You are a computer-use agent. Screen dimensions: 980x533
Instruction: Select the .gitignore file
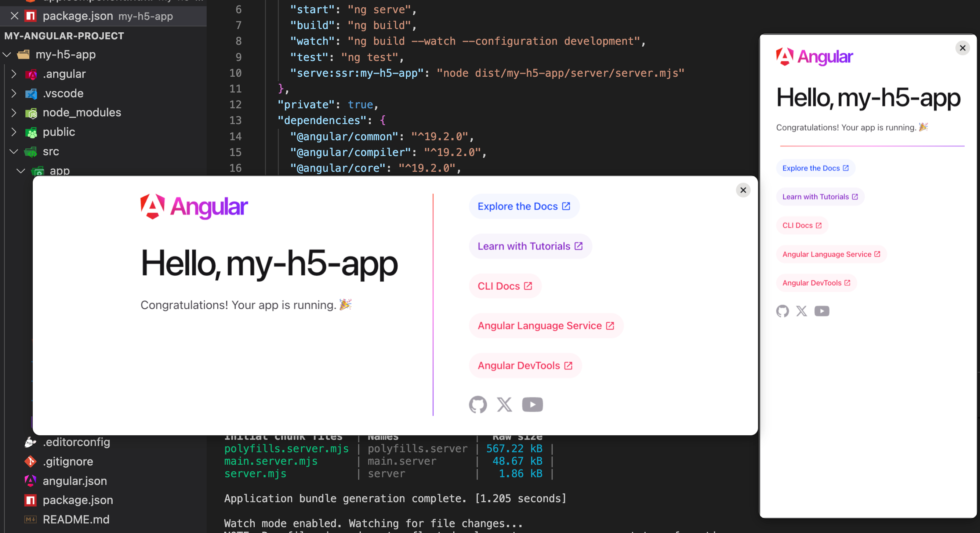(68, 461)
